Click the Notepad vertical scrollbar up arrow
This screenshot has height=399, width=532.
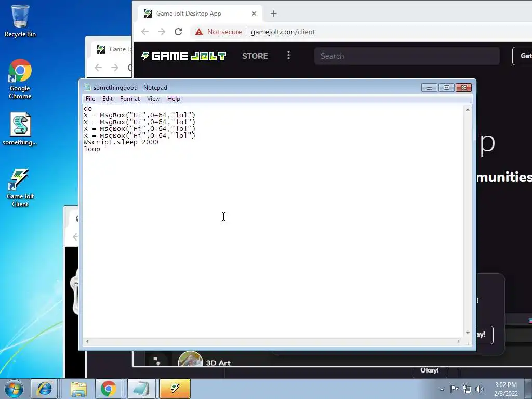point(468,110)
